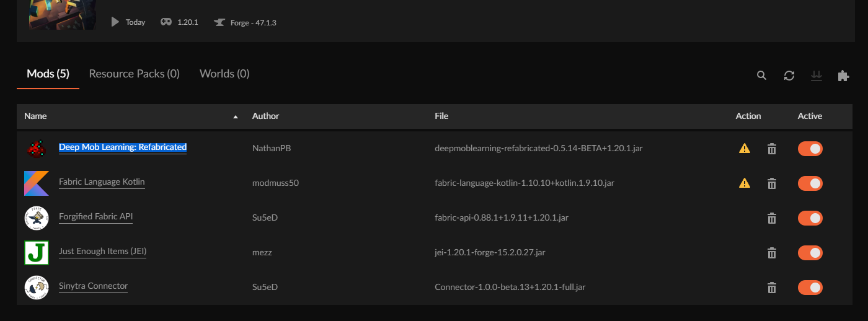This screenshot has width=868, height=321.
Task: Click warning icon for Fabric Language Kotlin
Action: (745, 183)
